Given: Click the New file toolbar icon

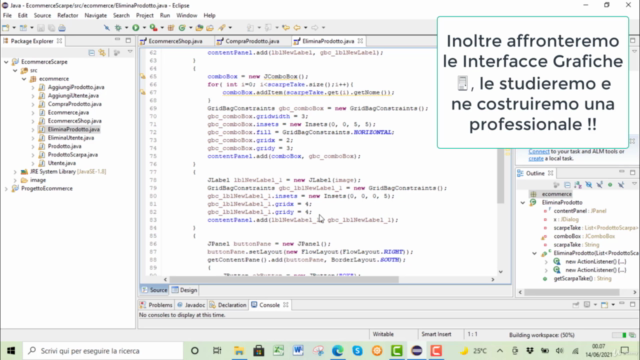Looking at the screenshot, I should (x=6, y=28).
